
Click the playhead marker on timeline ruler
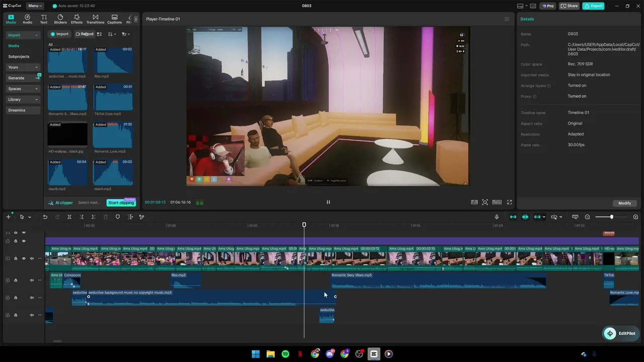304,225
